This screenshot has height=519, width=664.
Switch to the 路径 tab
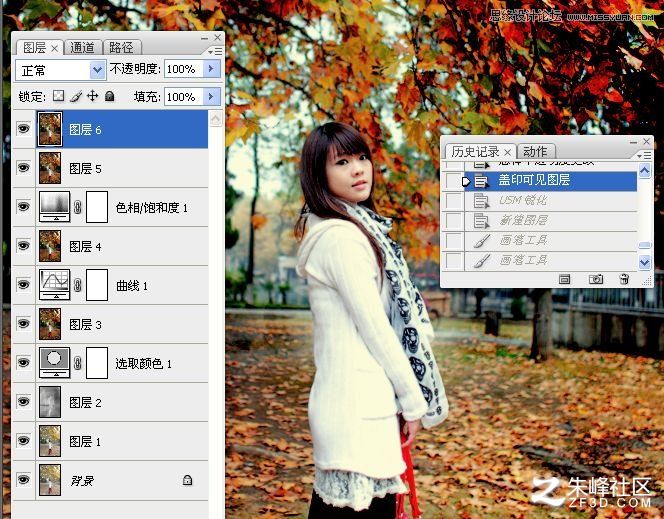(121, 47)
